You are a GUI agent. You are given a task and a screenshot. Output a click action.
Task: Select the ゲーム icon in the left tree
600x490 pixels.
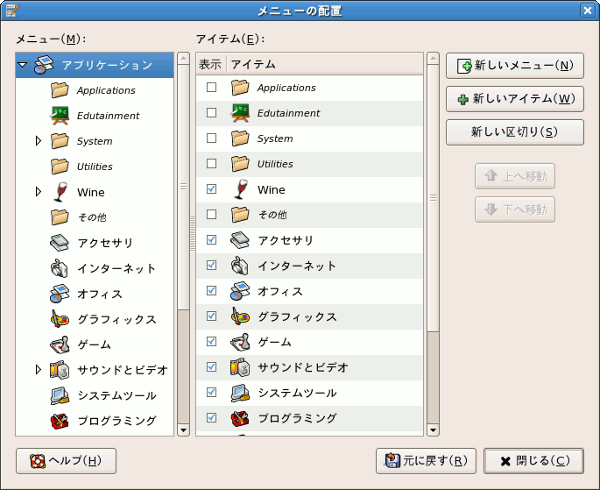pyautogui.click(x=59, y=344)
